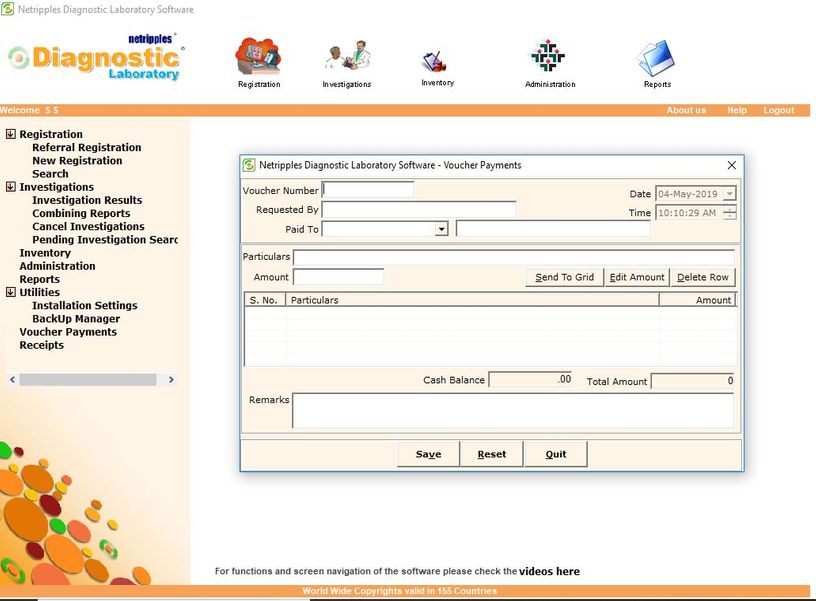Focus the Requested By field
Viewport: 816px width, 601px height.
pyautogui.click(x=419, y=210)
